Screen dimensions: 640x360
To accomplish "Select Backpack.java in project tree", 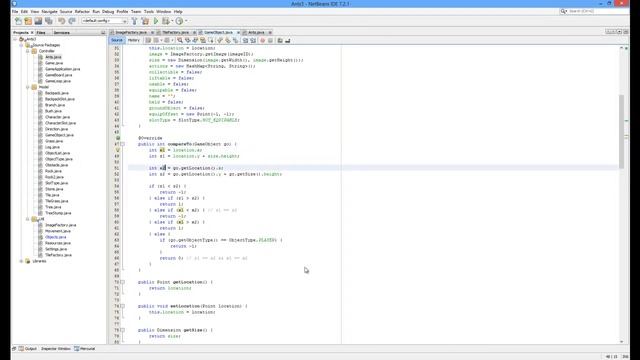I will [x=57, y=93].
